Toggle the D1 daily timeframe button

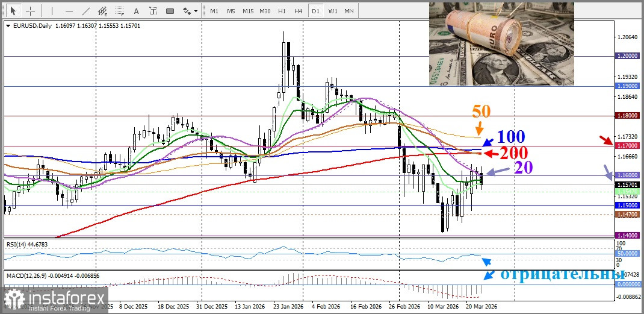click(315, 11)
